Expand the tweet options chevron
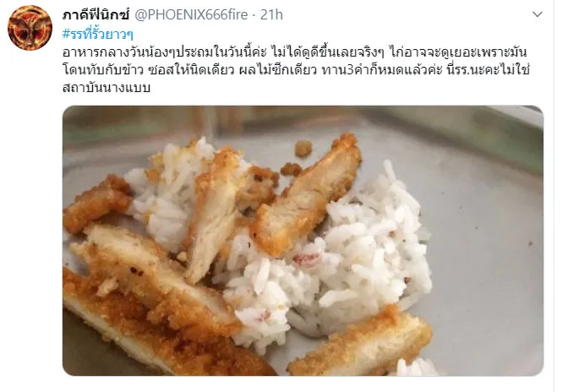 (537, 14)
